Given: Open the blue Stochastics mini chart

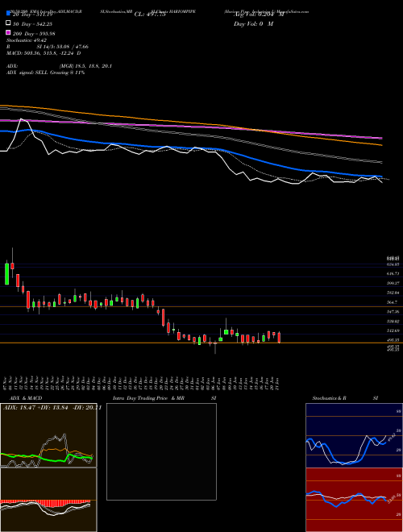Looking at the screenshot, I should (x=354, y=435).
